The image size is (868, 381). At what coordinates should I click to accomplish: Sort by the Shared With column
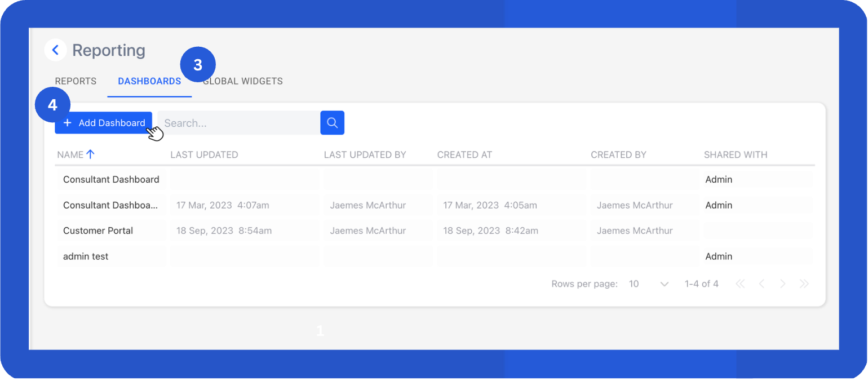[736, 154]
